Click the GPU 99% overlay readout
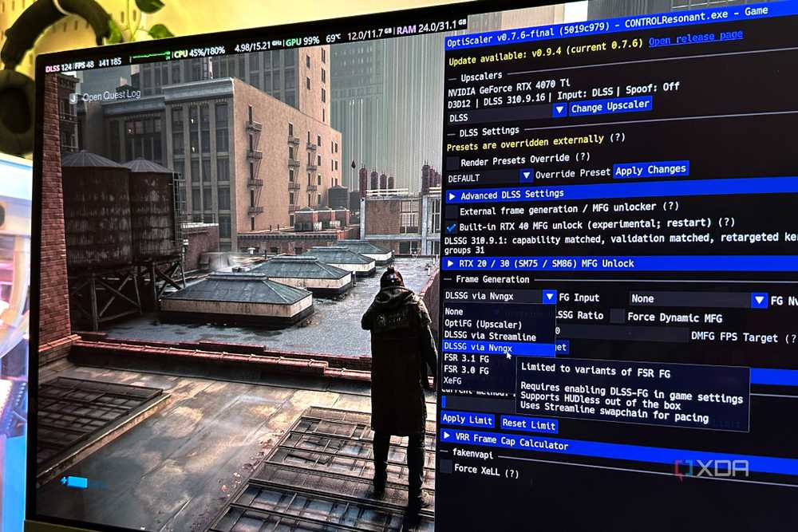The height and width of the screenshot is (532, 798). click(302, 41)
